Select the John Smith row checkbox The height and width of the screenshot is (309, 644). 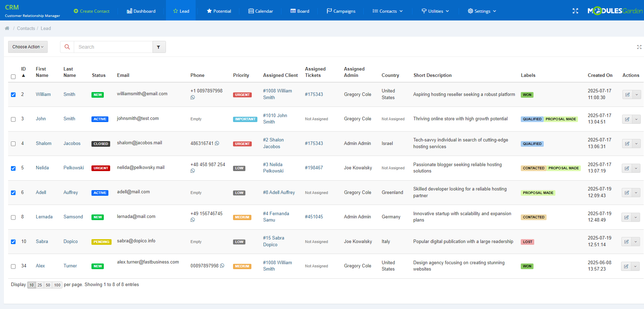pyautogui.click(x=13, y=119)
